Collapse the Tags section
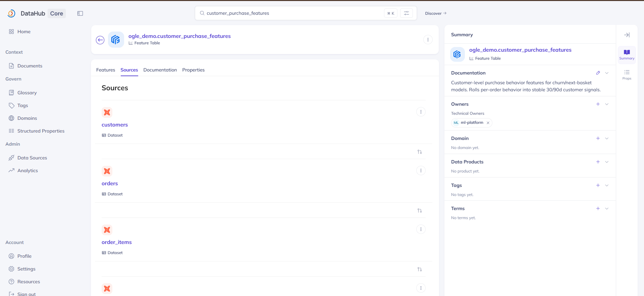This screenshot has height=296, width=644. pos(607,185)
